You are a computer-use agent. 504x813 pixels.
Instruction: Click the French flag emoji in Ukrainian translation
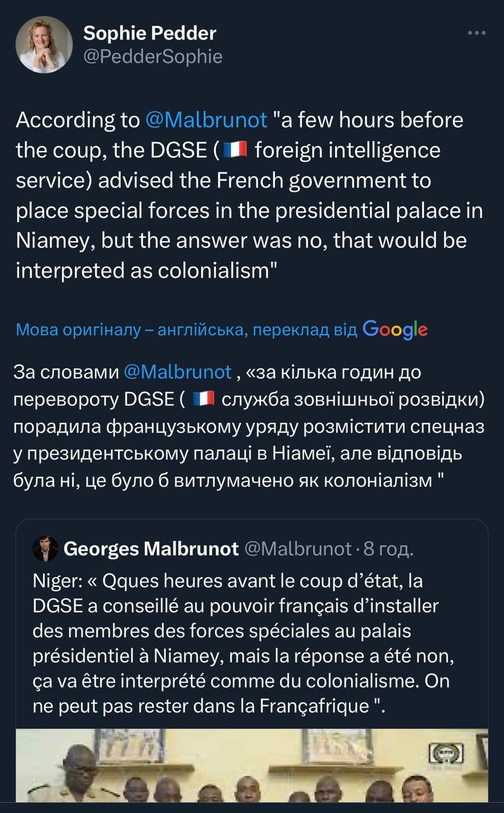click(204, 399)
